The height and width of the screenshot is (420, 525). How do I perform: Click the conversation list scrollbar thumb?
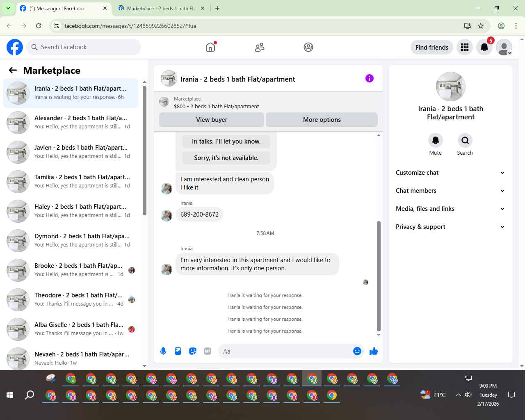pos(144,151)
